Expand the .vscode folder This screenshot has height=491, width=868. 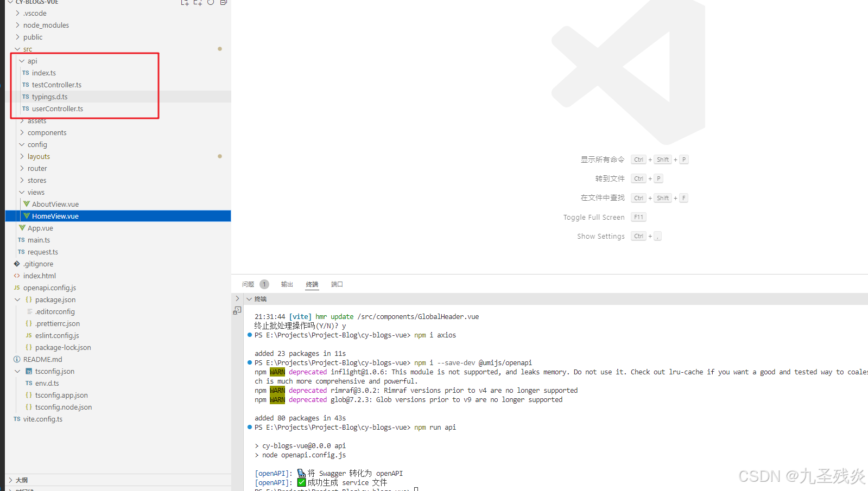point(17,13)
